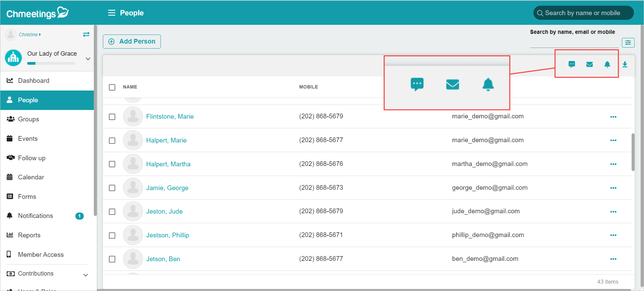The height and width of the screenshot is (291, 644).
Task: Open Flintstone, Marie profile link
Action: tap(170, 116)
